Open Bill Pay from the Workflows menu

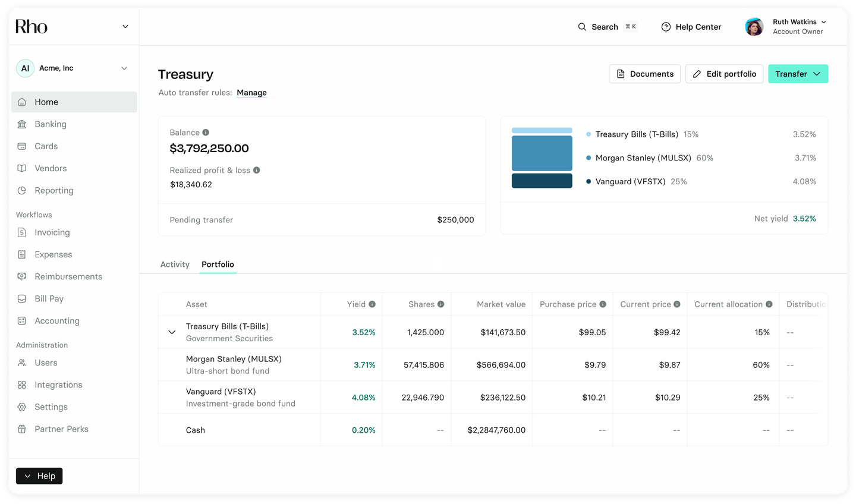point(74,298)
